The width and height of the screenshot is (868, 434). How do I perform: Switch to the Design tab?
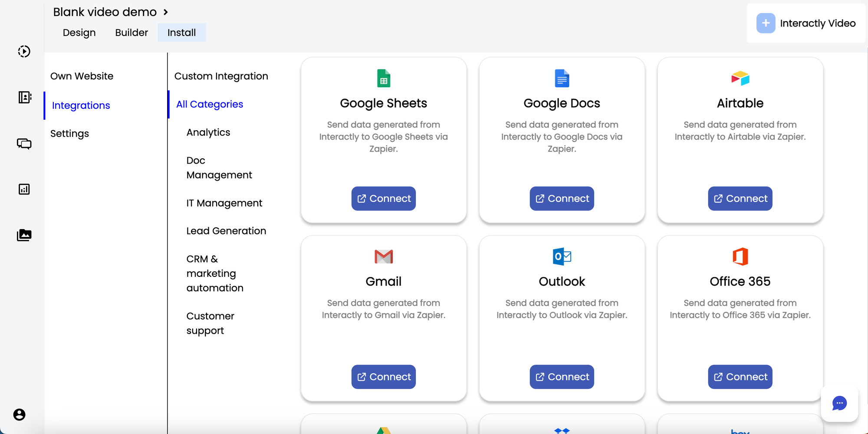(x=79, y=33)
